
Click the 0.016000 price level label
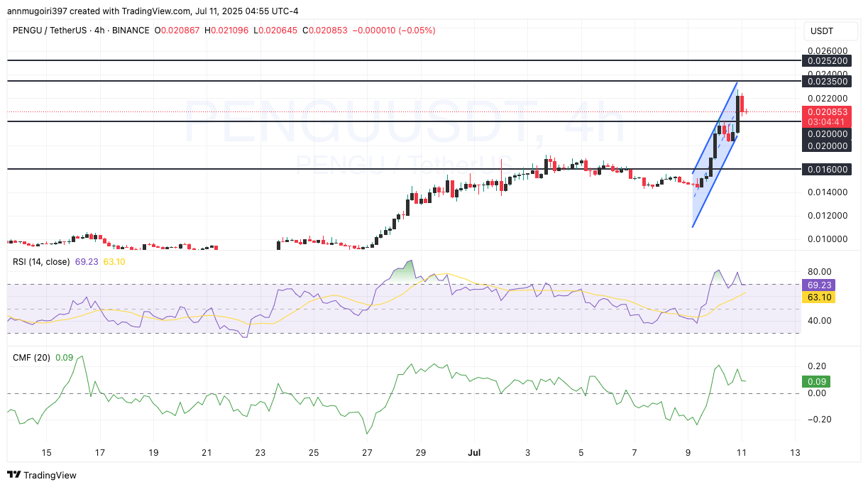point(828,169)
